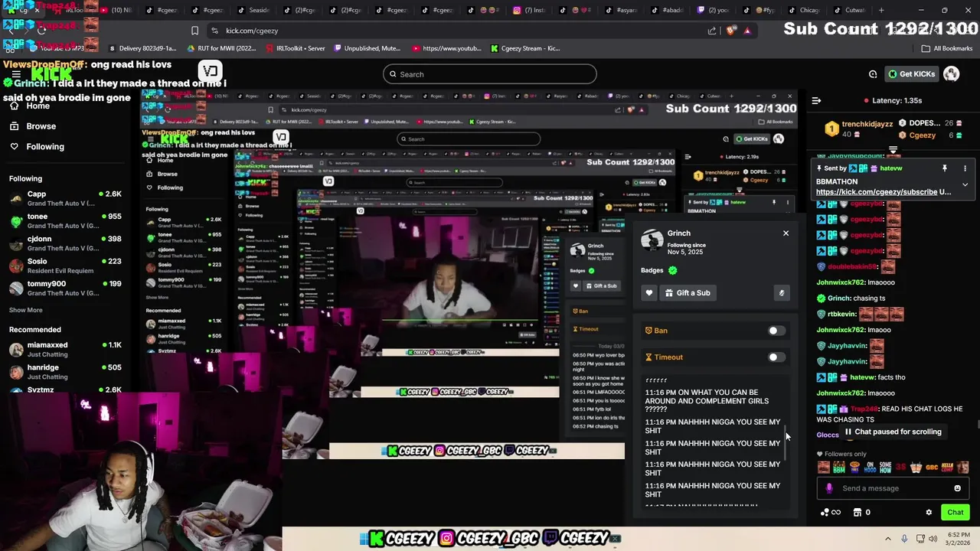Open tommy900's channel in Following list
This screenshot has width=980, height=551.
pos(65,288)
